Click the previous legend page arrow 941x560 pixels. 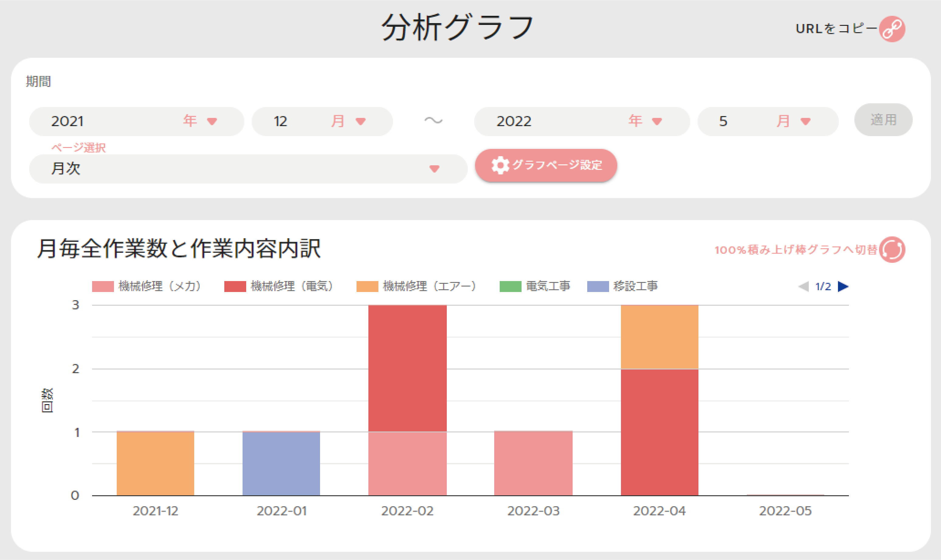pyautogui.click(x=804, y=287)
